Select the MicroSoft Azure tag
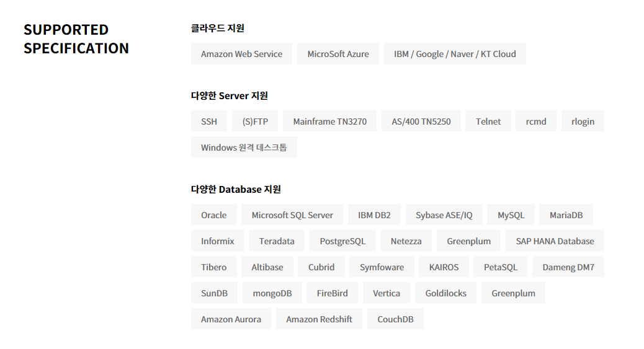This screenshot has width=644, height=349. (x=338, y=54)
